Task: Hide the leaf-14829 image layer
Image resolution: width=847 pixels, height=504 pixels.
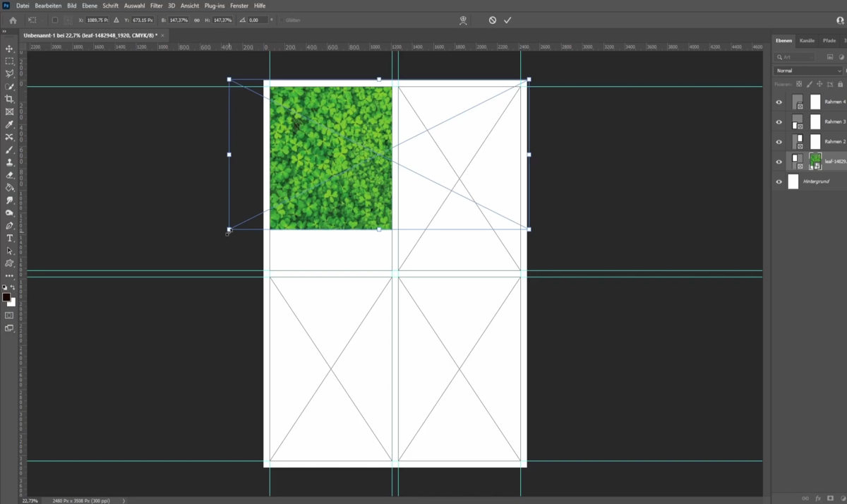Action: point(779,161)
